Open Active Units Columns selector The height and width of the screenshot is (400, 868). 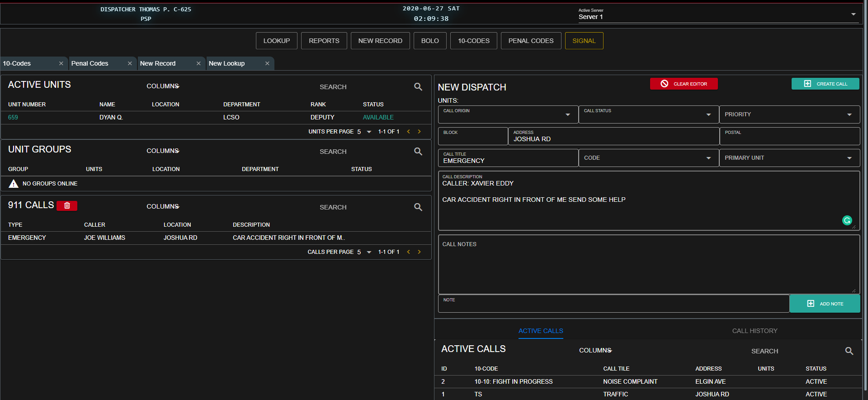[x=163, y=86]
